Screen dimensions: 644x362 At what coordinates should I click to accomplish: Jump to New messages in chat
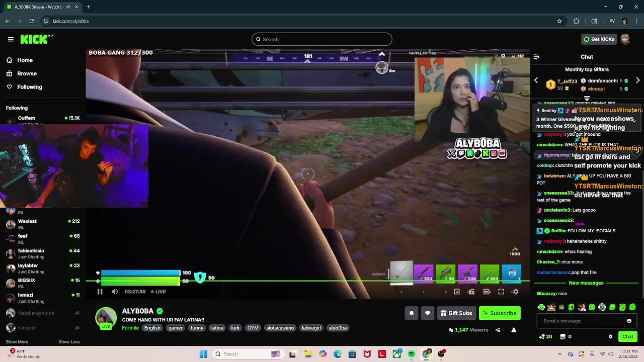point(586,283)
